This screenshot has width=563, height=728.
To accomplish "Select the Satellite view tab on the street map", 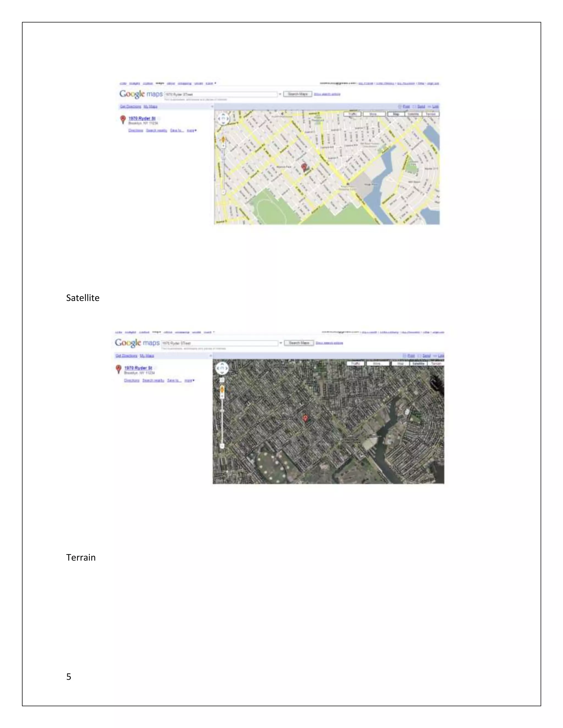I will [x=413, y=114].
